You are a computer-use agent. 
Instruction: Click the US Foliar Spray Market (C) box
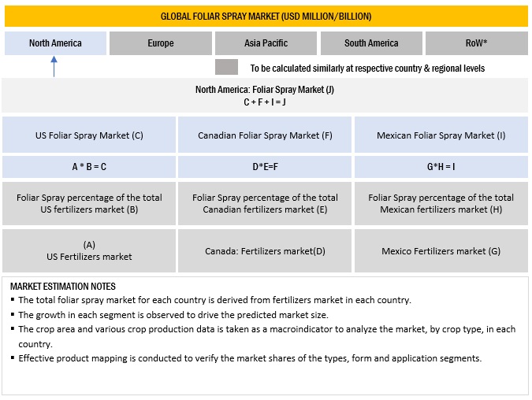[x=89, y=135]
